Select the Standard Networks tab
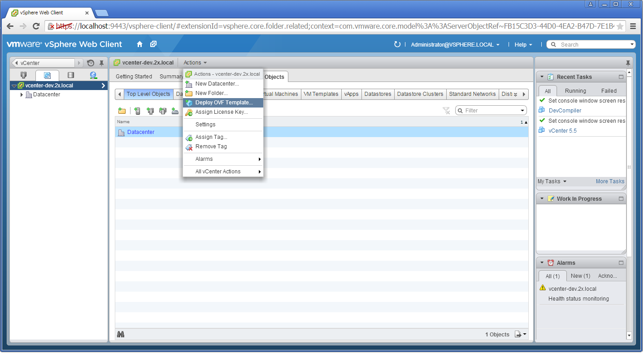 tap(472, 94)
